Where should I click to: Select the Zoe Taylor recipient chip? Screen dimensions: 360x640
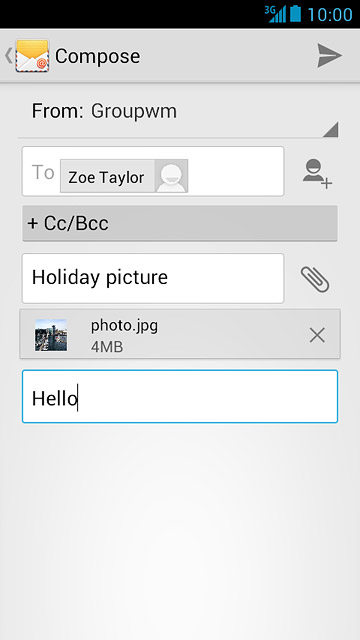tap(124, 176)
